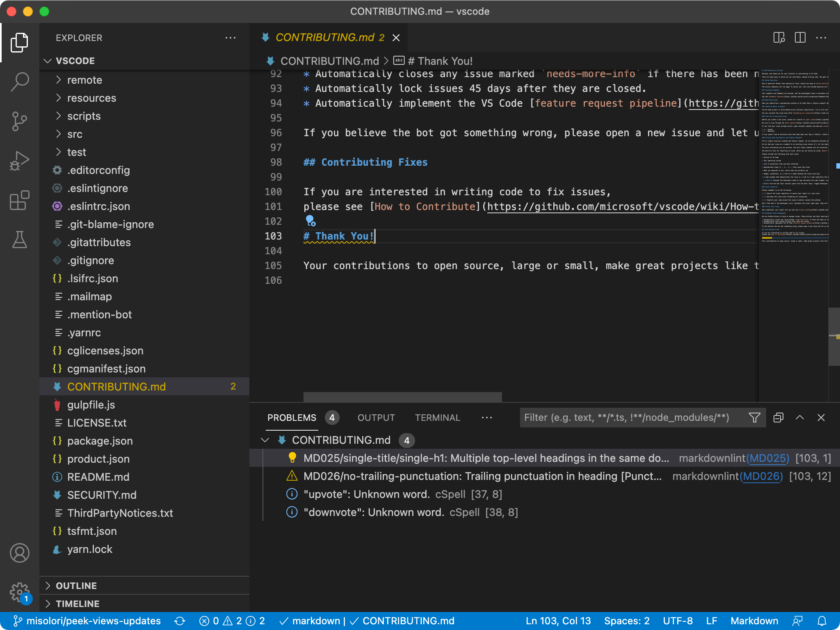This screenshot has width=840, height=630.
Task: Switch to the OUTPUT tab
Action: [376, 418]
